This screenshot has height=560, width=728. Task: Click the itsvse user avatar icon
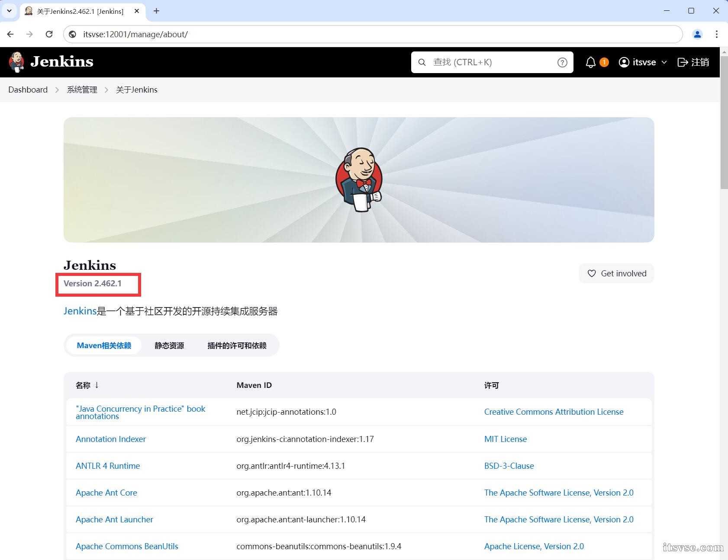[624, 62]
